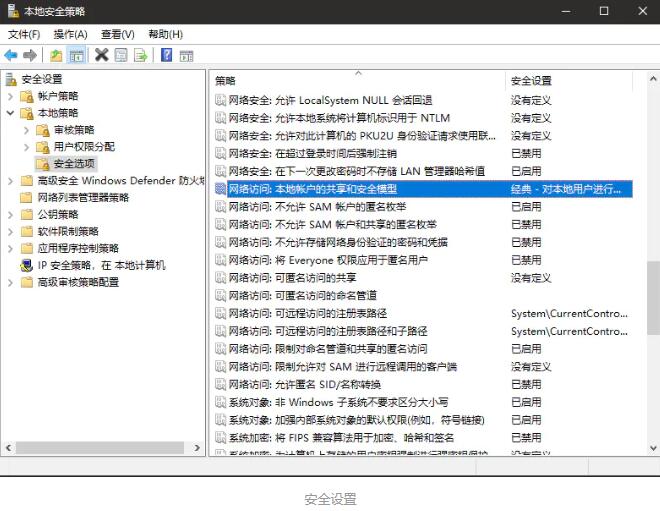Toggle the Show/Hide action pane icon

[186, 56]
